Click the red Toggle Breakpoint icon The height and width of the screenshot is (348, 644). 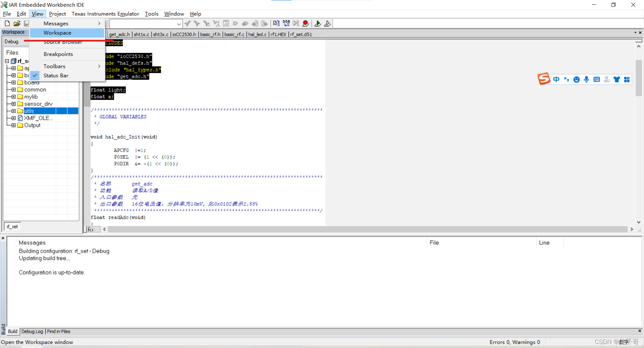pos(306,23)
